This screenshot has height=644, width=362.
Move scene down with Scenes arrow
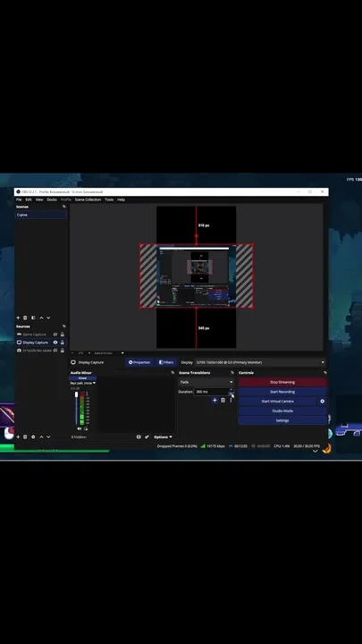[x=48, y=318]
